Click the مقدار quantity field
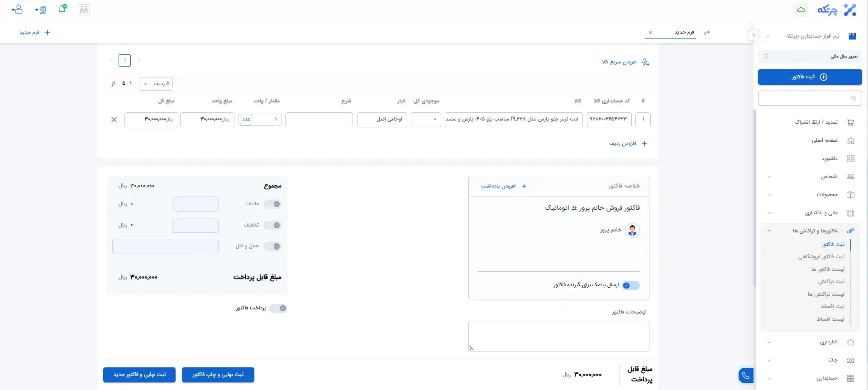This screenshot has width=868, height=390. pyautogui.click(x=267, y=120)
